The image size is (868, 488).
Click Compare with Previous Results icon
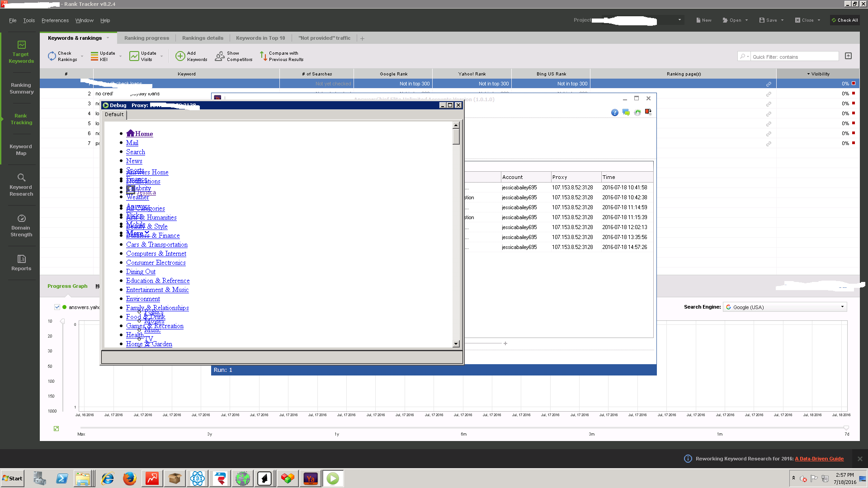263,56
